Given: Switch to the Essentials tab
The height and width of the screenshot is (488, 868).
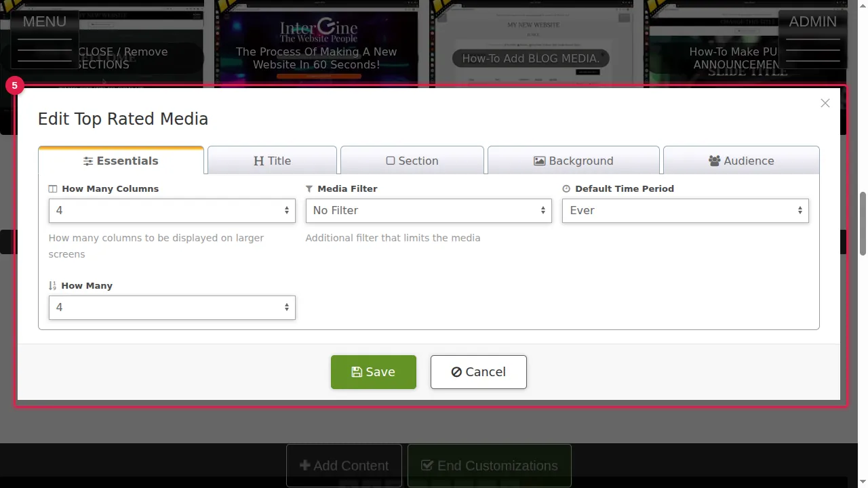Looking at the screenshot, I should click(x=121, y=161).
